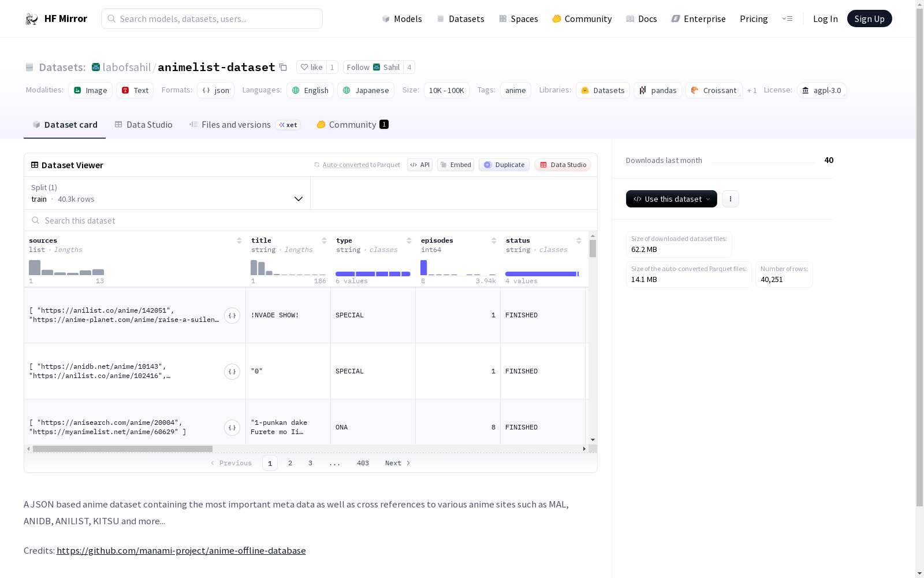Viewport: 924px width, 578px height.
Task: Show the +1 more libraries
Action: 752,90
